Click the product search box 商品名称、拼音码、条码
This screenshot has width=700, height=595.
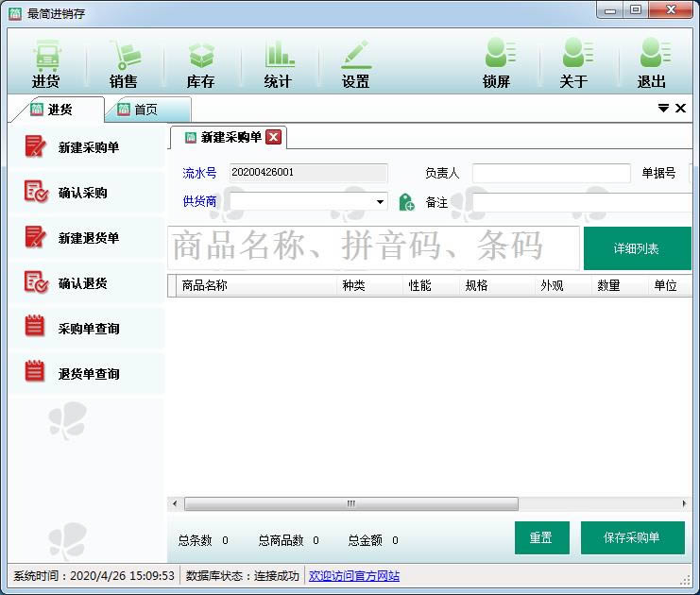coord(374,247)
